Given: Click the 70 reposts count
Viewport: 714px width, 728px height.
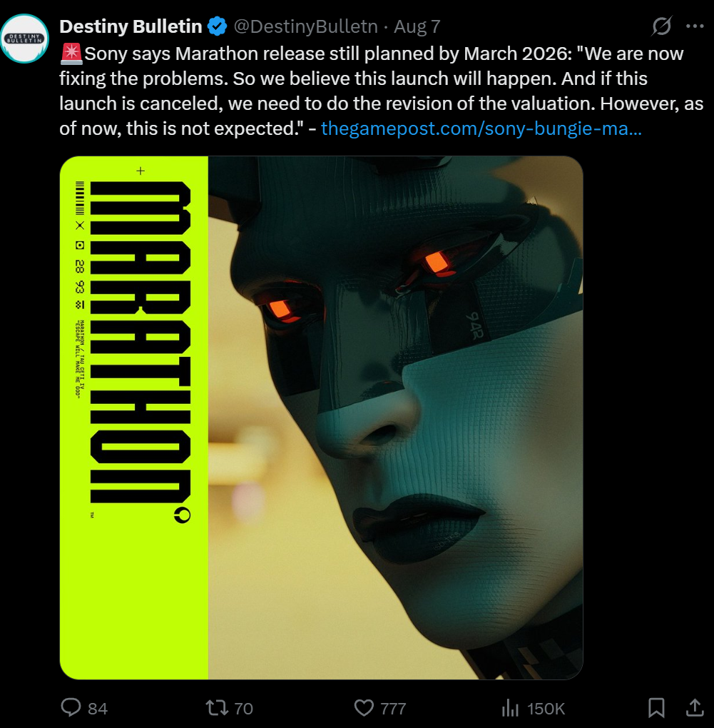Looking at the screenshot, I should 243,709.
